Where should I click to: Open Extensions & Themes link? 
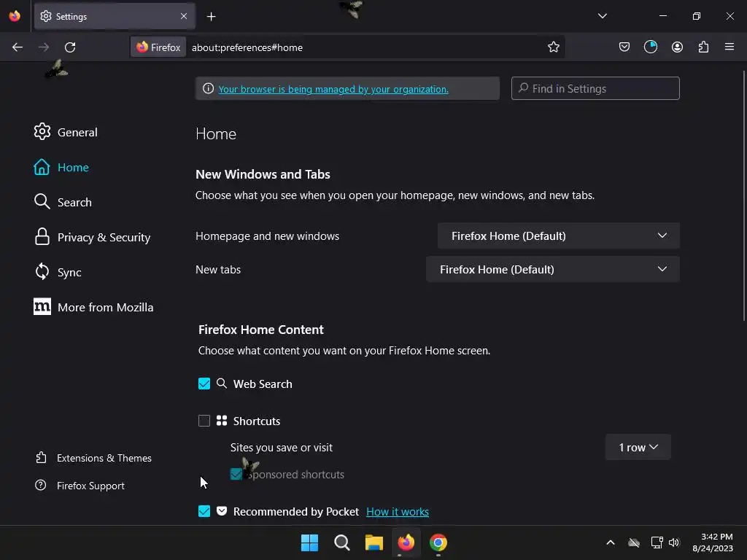pyautogui.click(x=93, y=458)
